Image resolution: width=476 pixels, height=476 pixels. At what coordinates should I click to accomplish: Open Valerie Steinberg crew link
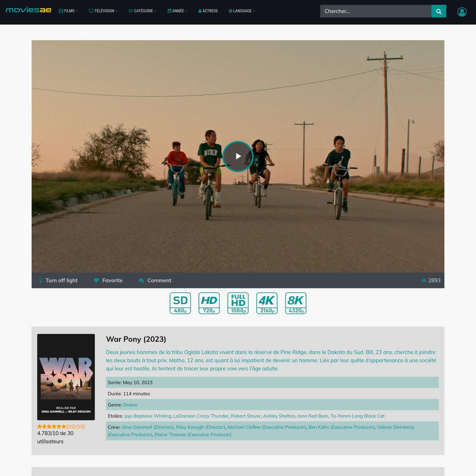pos(395,427)
